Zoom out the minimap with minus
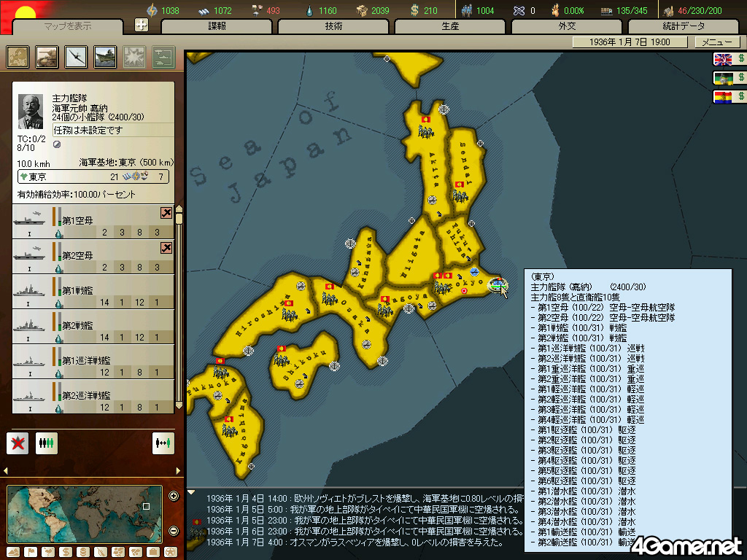The image size is (747, 560). [174, 531]
